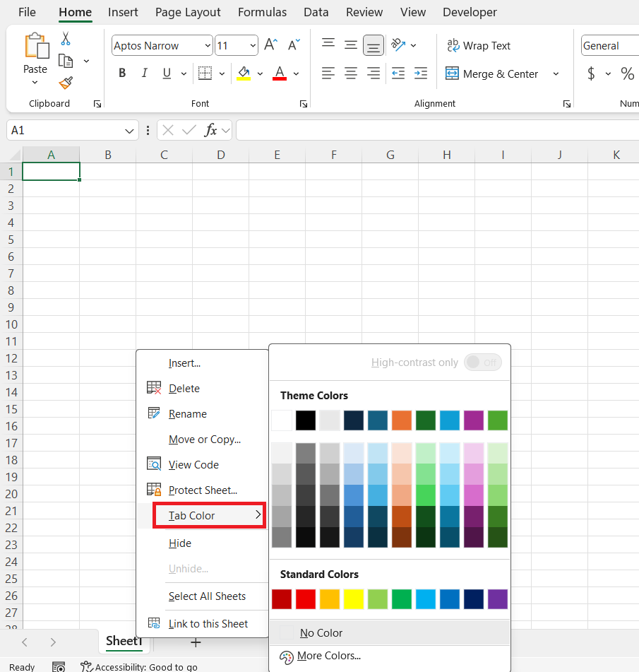Screen dimensions: 639x672
Task: Apply red font color
Action: point(279,73)
